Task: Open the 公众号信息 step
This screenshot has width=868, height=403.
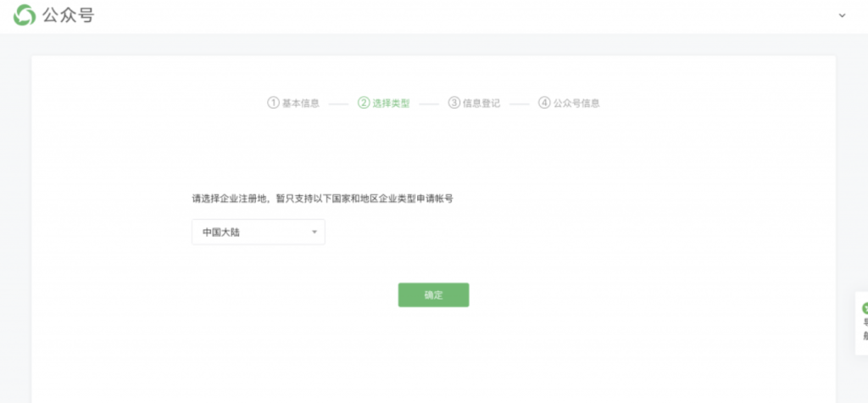Action: click(x=576, y=104)
